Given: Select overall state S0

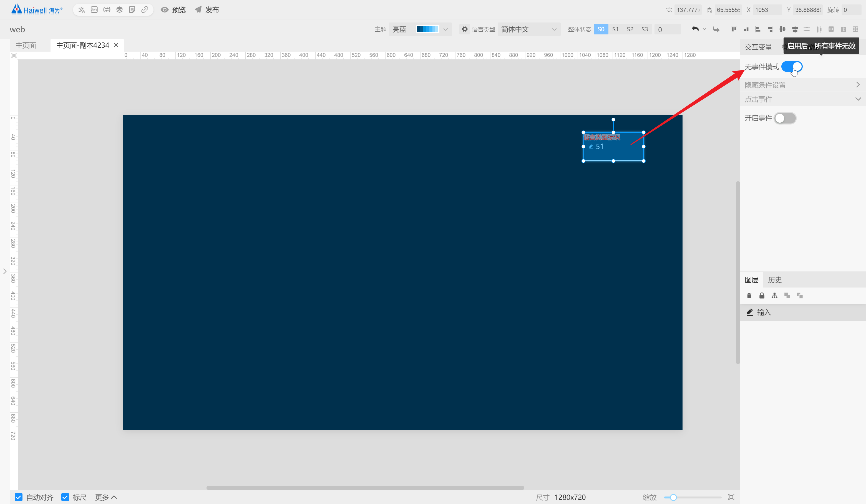Looking at the screenshot, I should [601, 29].
